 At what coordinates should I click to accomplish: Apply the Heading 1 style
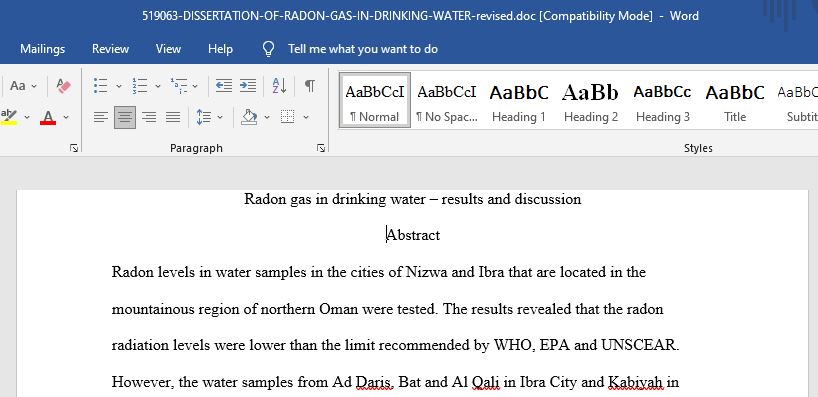click(519, 100)
